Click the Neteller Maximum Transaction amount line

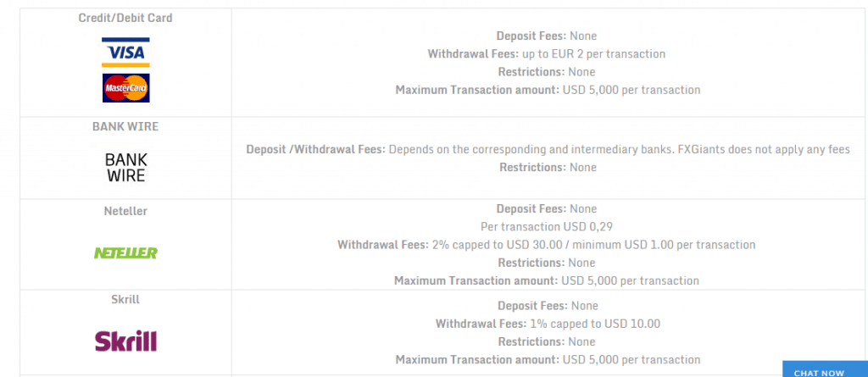pos(547,280)
